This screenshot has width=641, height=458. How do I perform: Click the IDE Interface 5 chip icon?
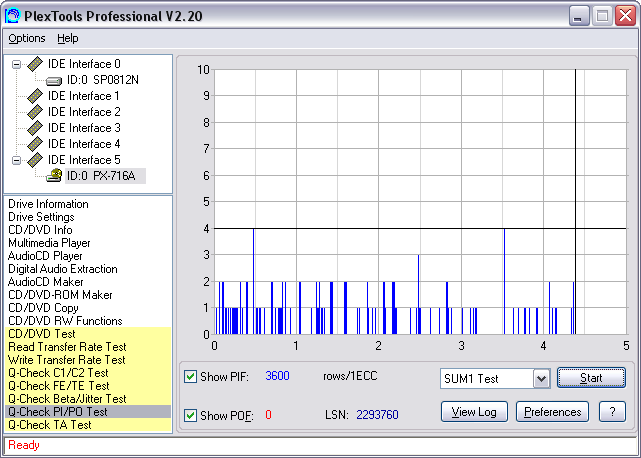pyautogui.click(x=35, y=160)
